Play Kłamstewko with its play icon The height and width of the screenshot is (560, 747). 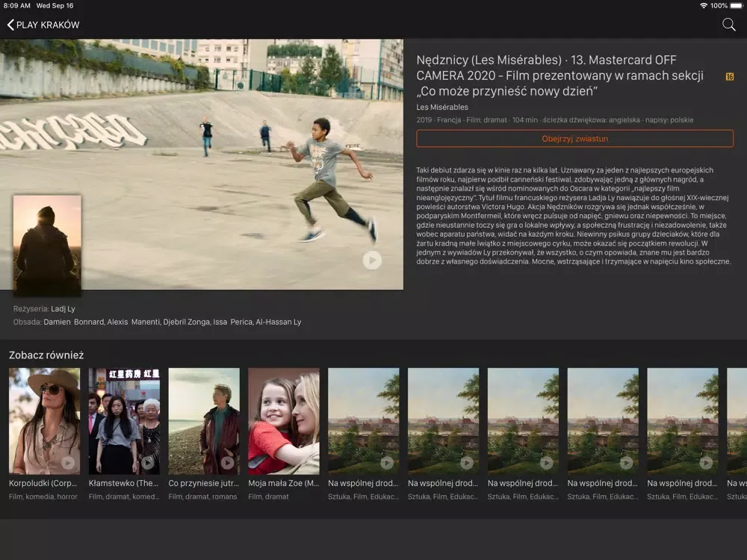coord(148,462)
